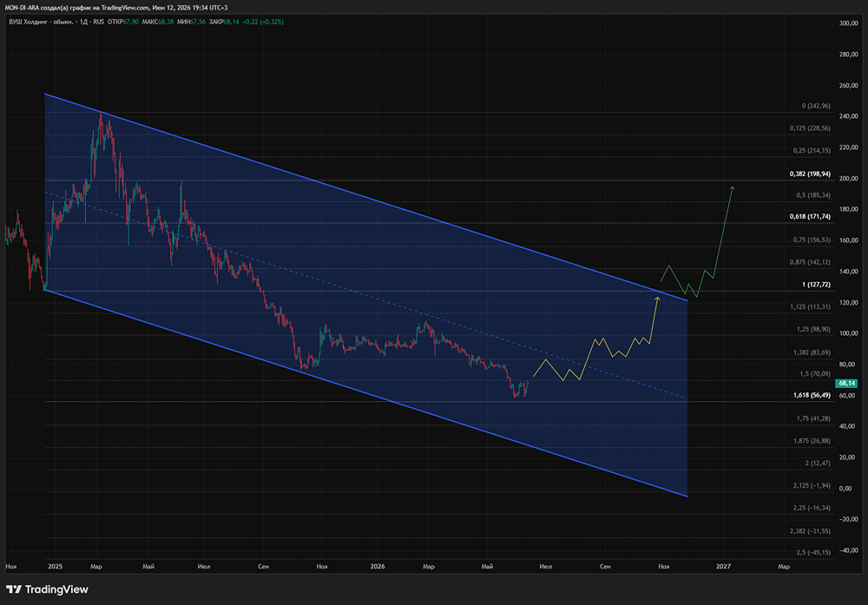This screenshot has height=605, width=868.
Task: Select Fibonacci label 2,5 (−45,15)
Action: (813, 552)
